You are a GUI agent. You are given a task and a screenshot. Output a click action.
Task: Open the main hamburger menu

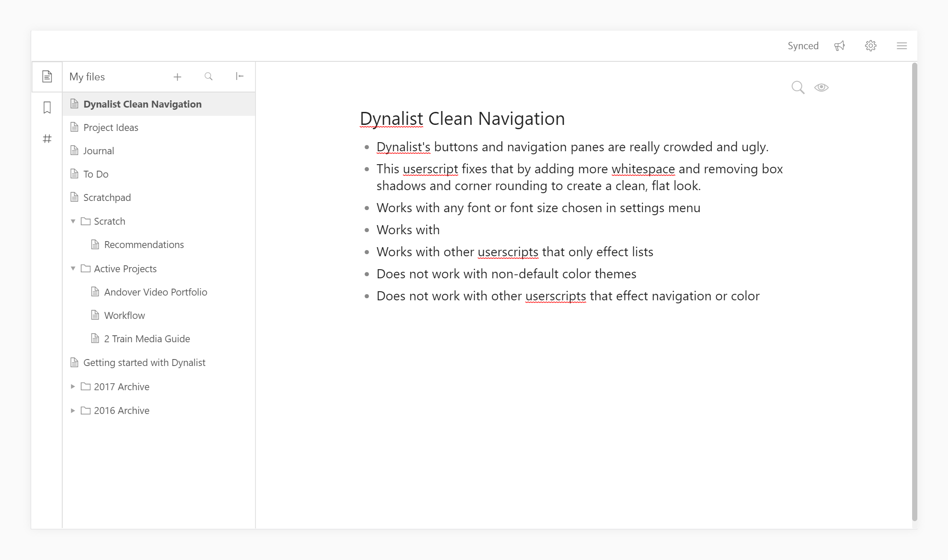click(x=902, y=45)
